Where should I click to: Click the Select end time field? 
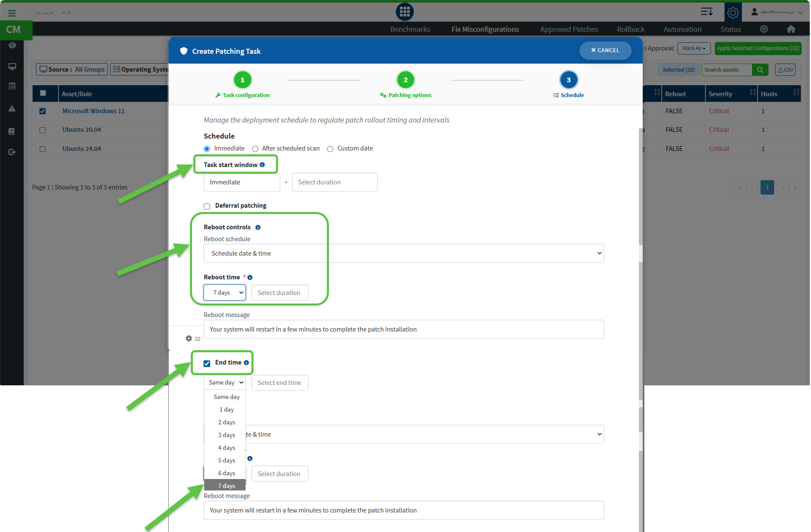(x=280, y=383)
